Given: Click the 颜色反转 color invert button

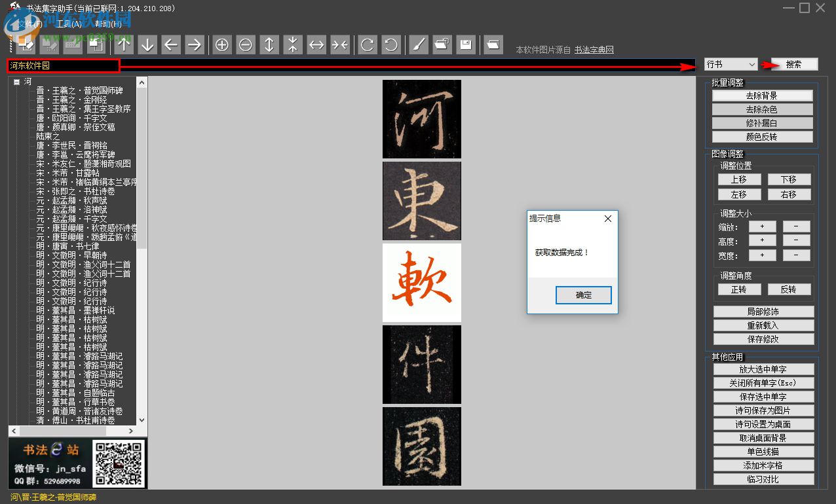Looking at the screenshot, I should click(x=763, y=136).
